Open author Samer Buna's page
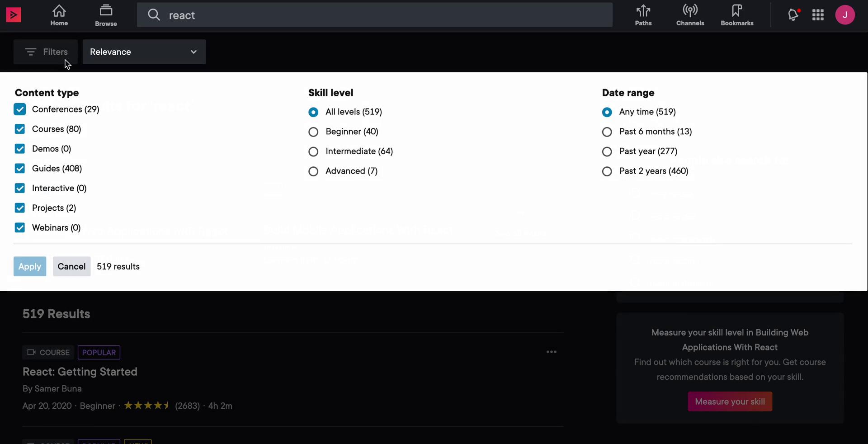Image resolution: width=868 pixels, height=444 pixels. point(58,389)
